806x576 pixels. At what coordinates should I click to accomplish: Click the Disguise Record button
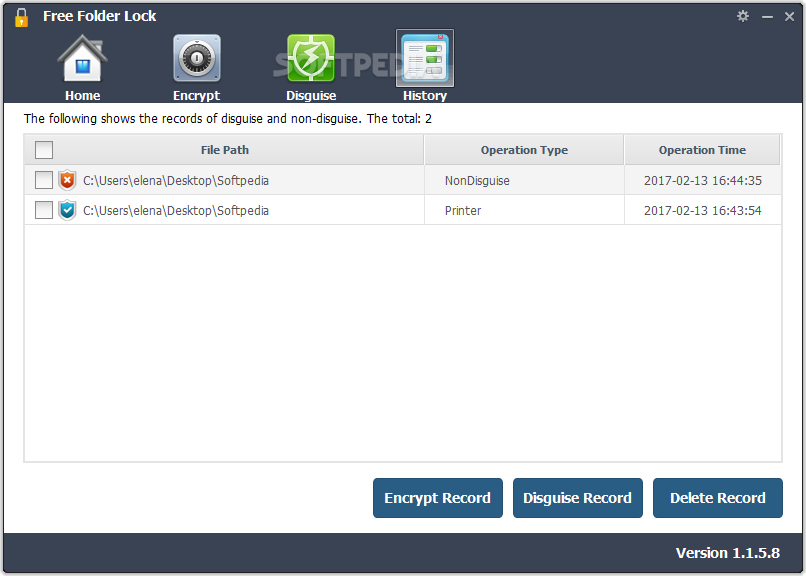pyautogui.click(x=578, y=498)
